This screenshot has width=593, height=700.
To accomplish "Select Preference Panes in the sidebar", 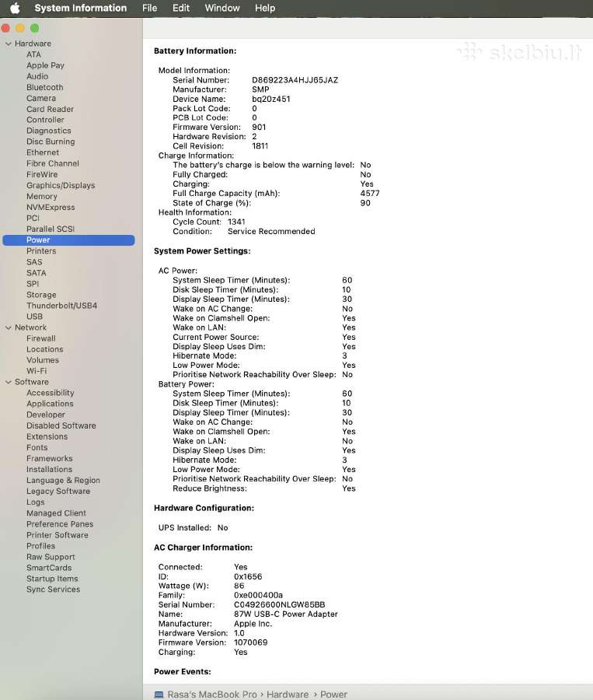I will coord(59,524).
